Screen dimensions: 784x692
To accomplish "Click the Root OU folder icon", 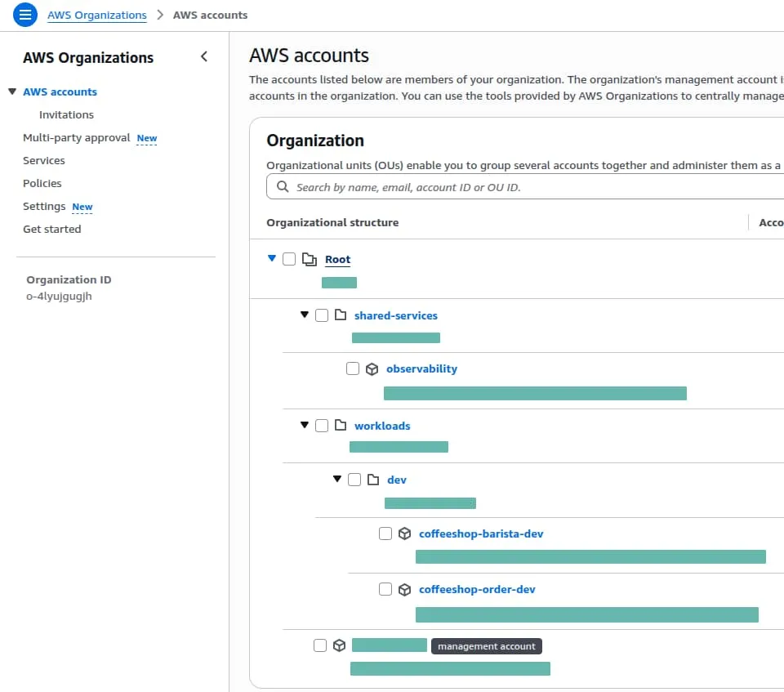I will point(310,258).
